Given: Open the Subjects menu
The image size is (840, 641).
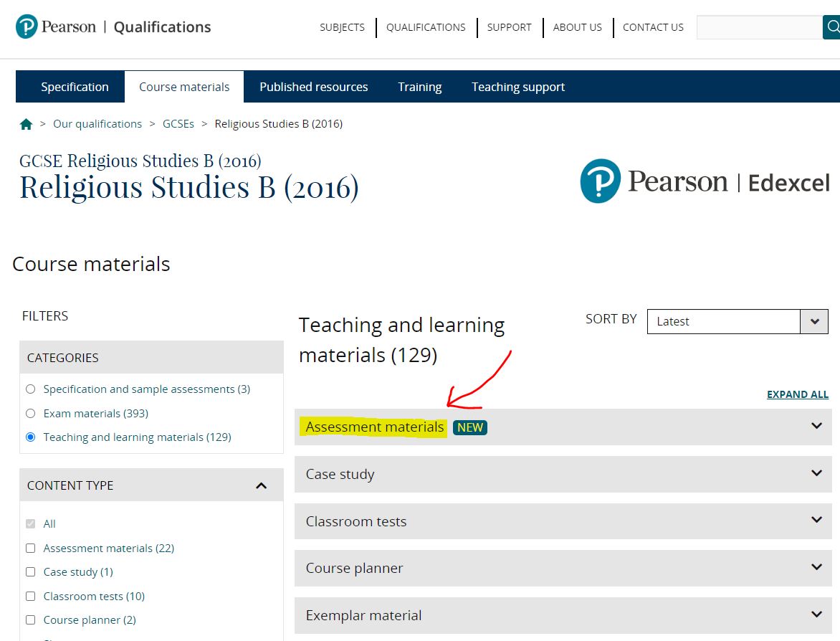Looking at the screenshot, I should 342,27.
